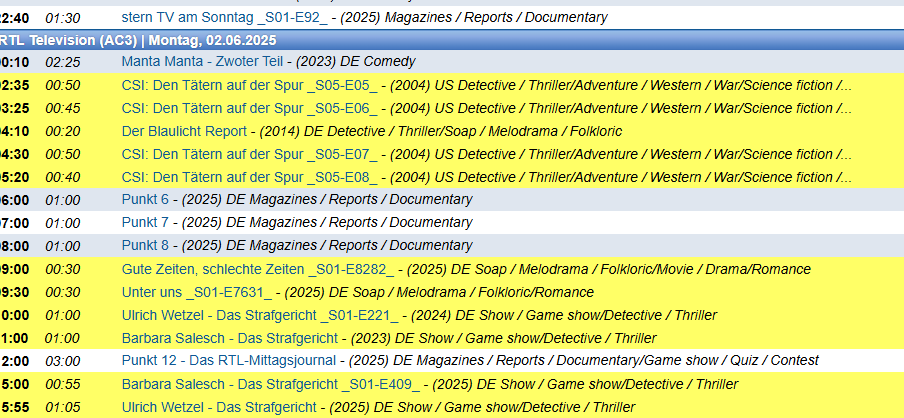Open the Punkt 7 programme link
Screen dimensions: 904x418
pos(145,223)
